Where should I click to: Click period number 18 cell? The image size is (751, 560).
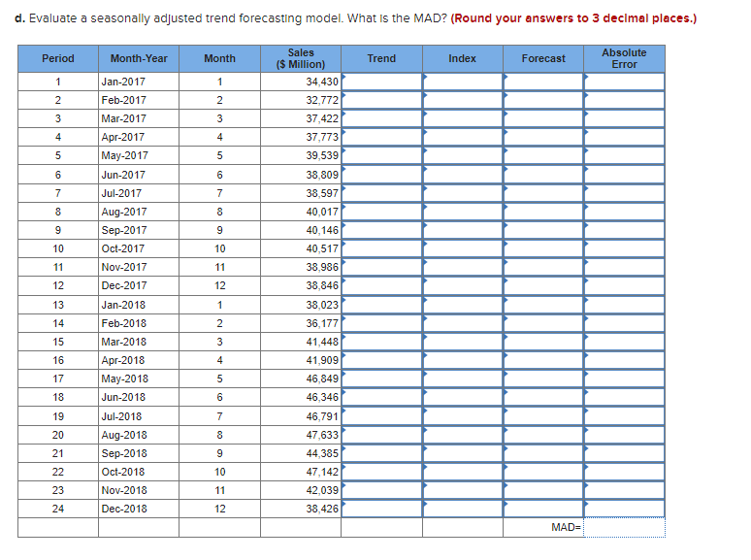click(x=58, y=397)
